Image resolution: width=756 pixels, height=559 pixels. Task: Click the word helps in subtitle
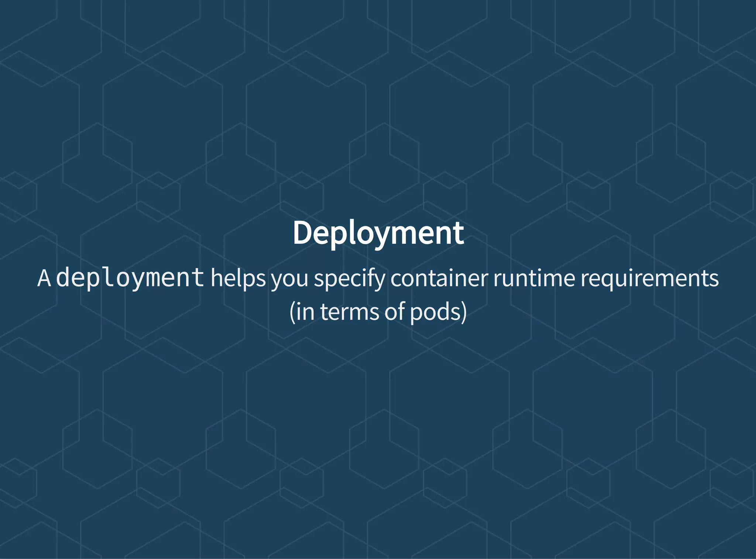(238, 278)
